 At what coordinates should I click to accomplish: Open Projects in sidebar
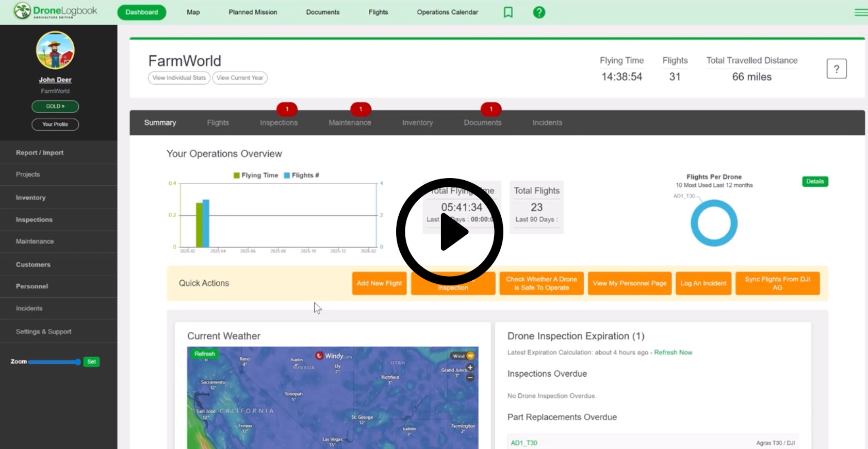click(x=59, y=174)
